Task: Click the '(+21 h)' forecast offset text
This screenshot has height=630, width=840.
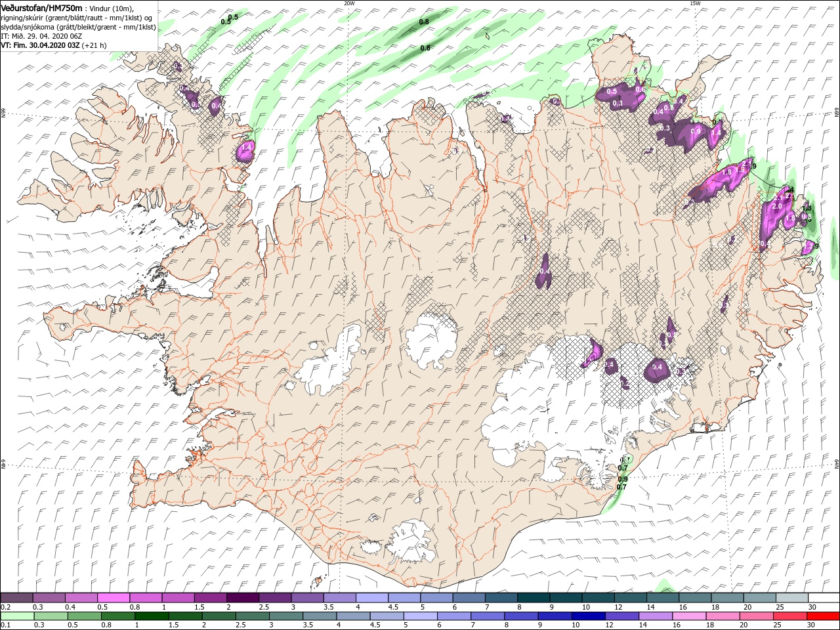Action: 94,45
